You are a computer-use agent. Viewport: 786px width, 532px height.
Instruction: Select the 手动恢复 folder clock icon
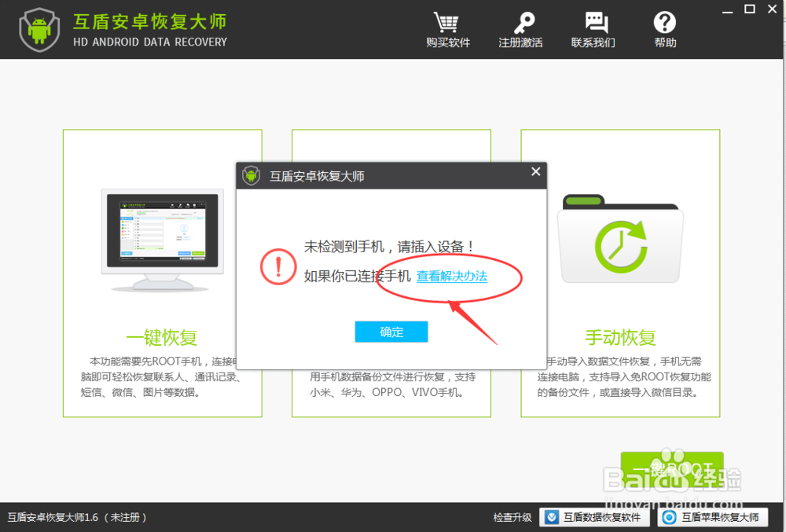pyautogui.click(x=621, y=240)
